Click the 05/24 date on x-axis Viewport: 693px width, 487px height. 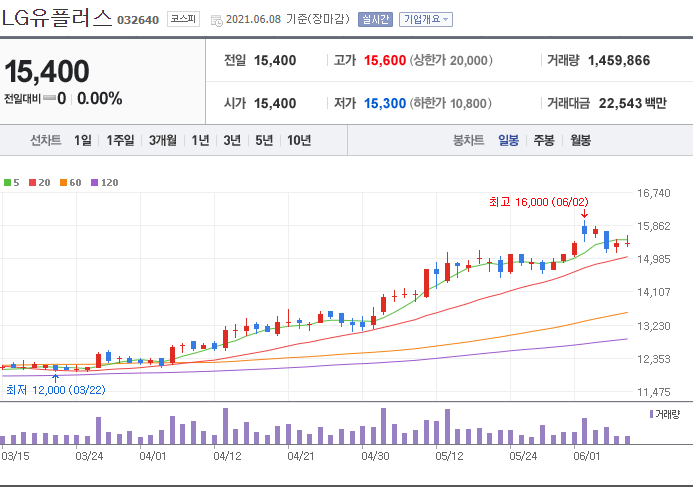click(x=523, y=456)
